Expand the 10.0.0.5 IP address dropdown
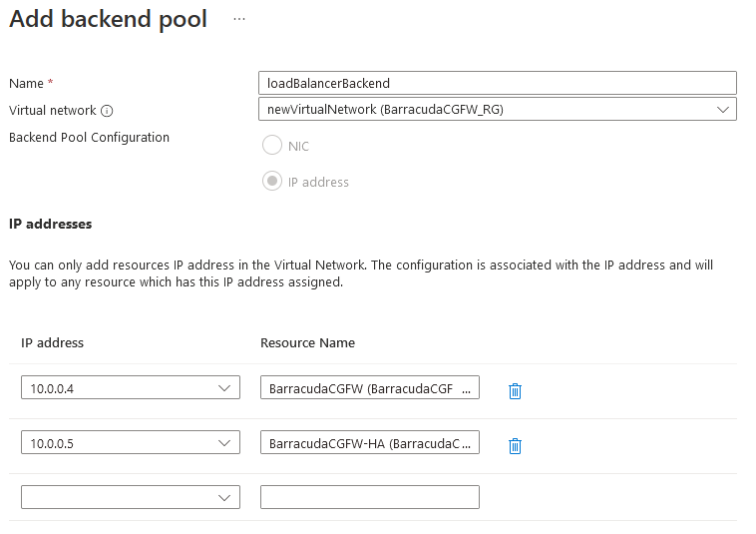 (x=130, y=442)
